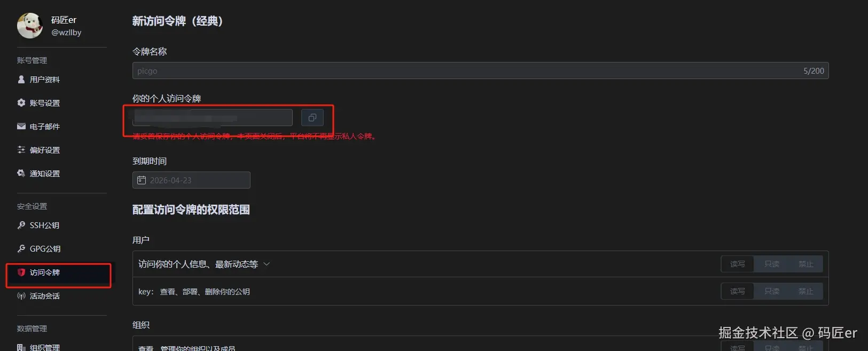This screenshot has width=868, height=351.
Task: Select the 访问令牌 sidebar menu item
Action: [x=45, y=272]
